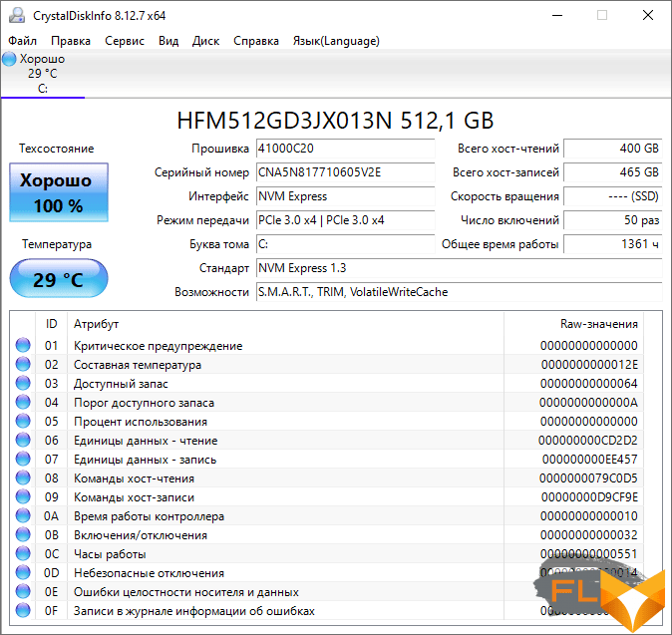Viewport: 672px width, 635px height.
Task: Select the Часы работы attribute name
Action: pos(110,554)
